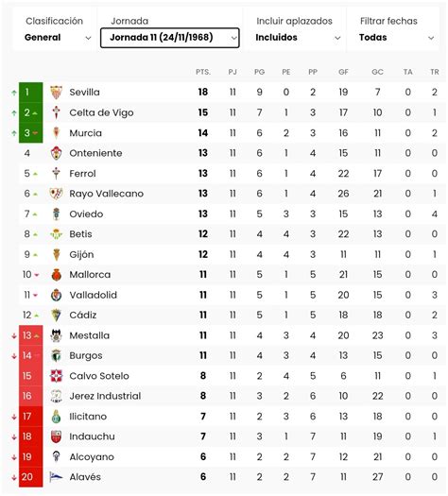Click the Indauchu shield icon
The width and height of the screenshot is (448, 496).
(57, 436)
